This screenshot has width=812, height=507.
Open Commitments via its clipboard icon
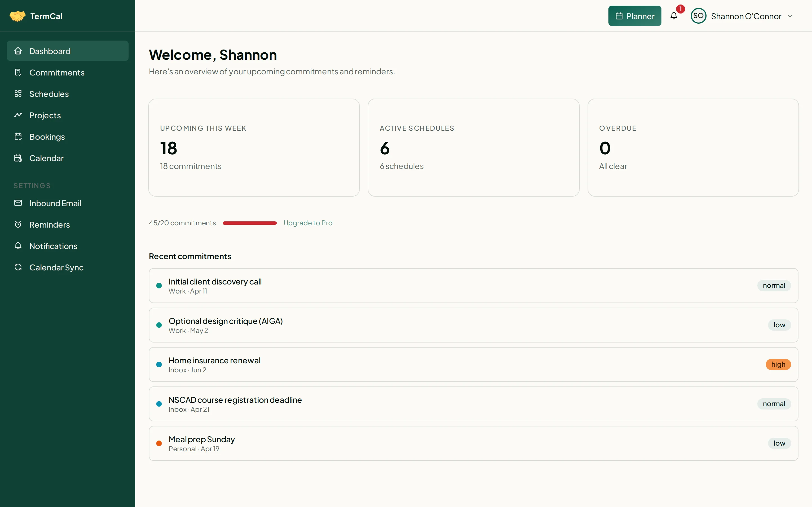(x=18, y=72)
